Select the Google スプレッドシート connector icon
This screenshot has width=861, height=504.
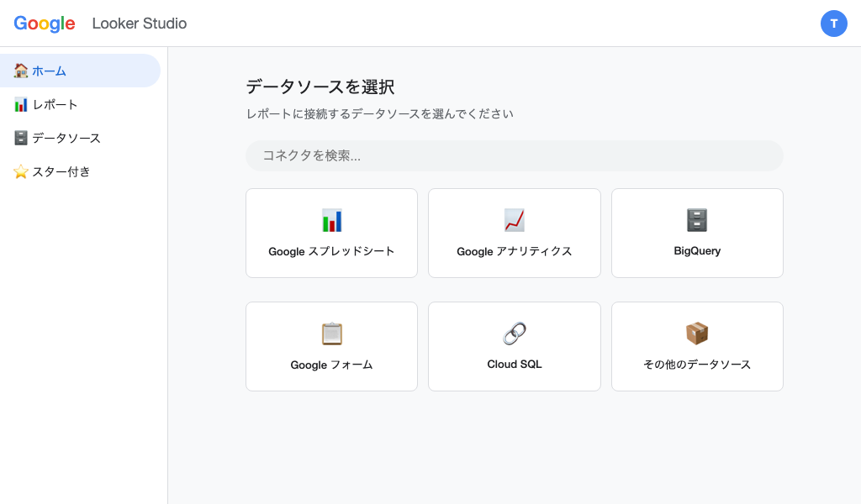coord(331,220)
